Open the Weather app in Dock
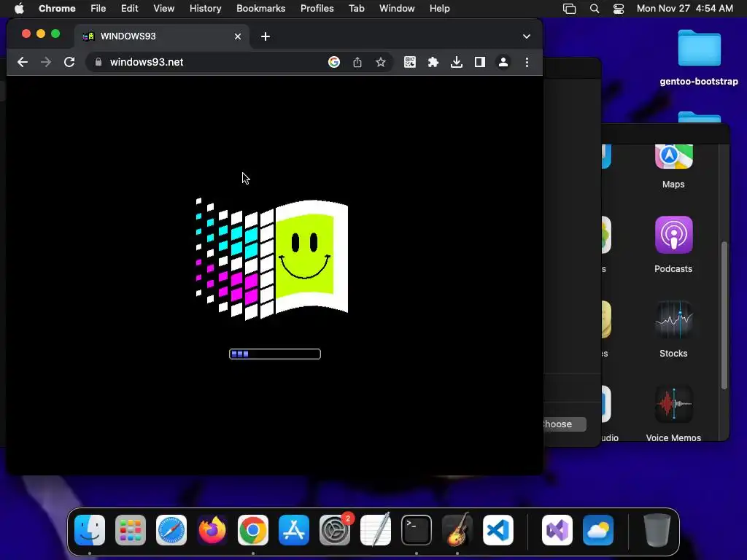The image size is (747, 560). point(598,530)
